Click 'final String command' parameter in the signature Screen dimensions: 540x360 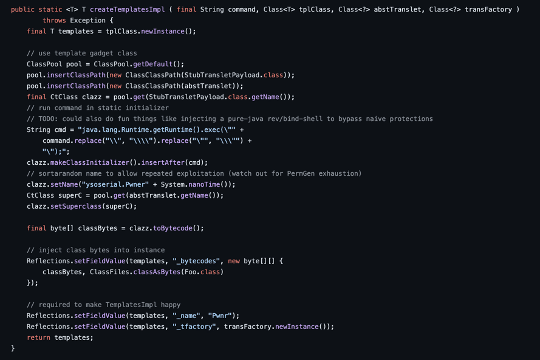pos(216,10)
